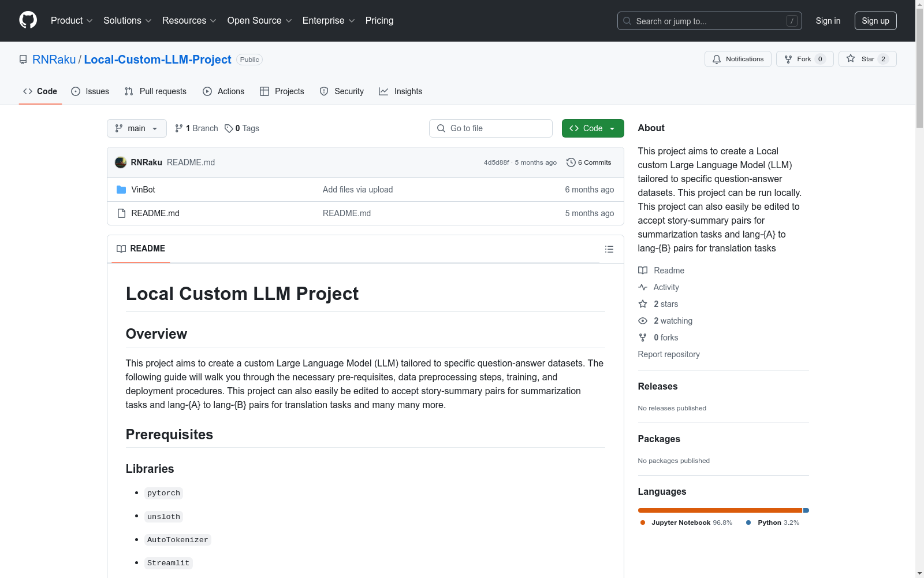The image size is (924, 578).
Task: Click the Activity pulse icon
Action: 643,287
